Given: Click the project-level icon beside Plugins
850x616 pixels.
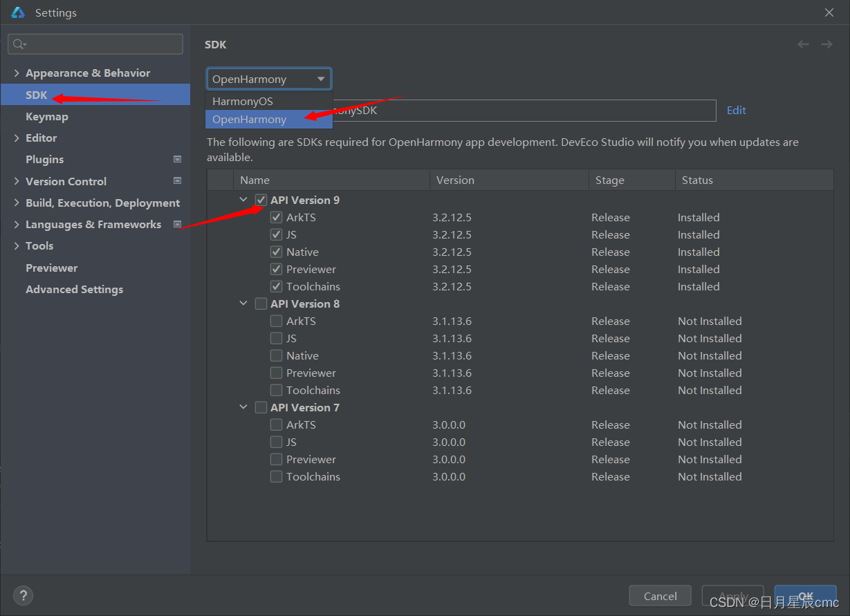Looking at the screenshot, I should click(x=177, y=159).
